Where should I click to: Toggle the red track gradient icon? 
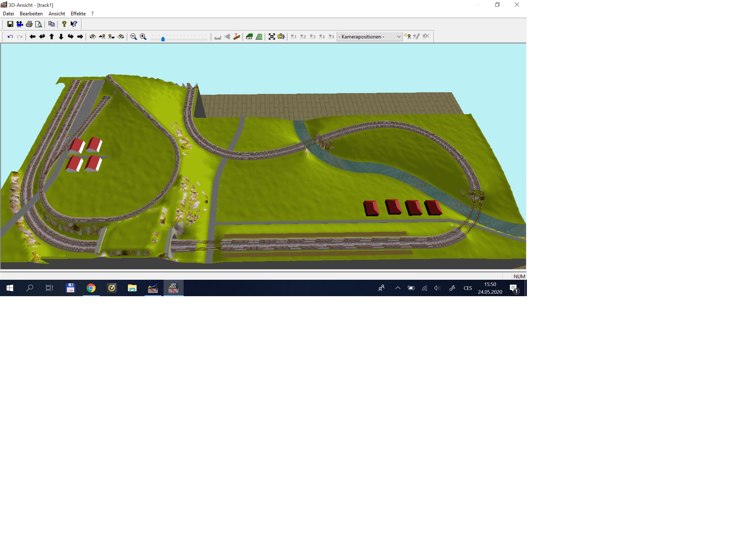tap(237, 36)
